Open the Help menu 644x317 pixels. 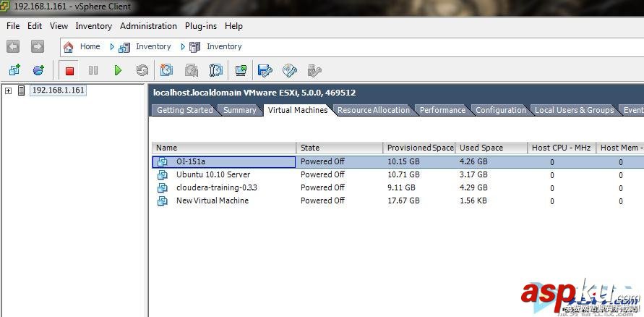point(233,26)
